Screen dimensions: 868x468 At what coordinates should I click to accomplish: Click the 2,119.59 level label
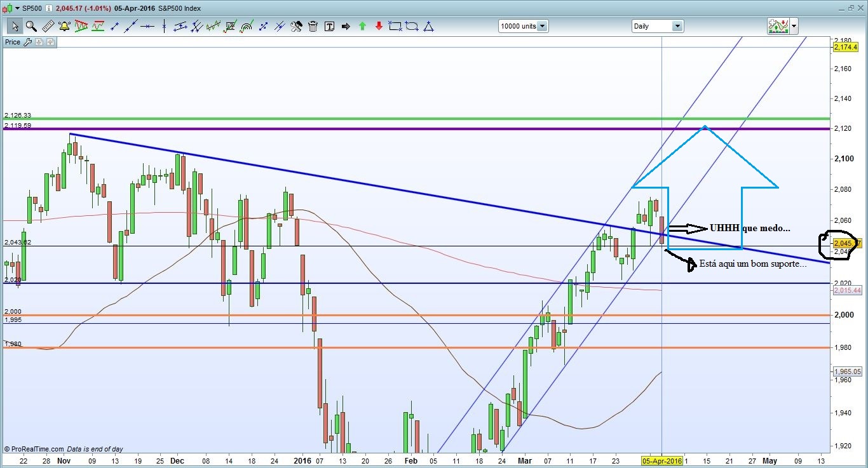(17, 126)
